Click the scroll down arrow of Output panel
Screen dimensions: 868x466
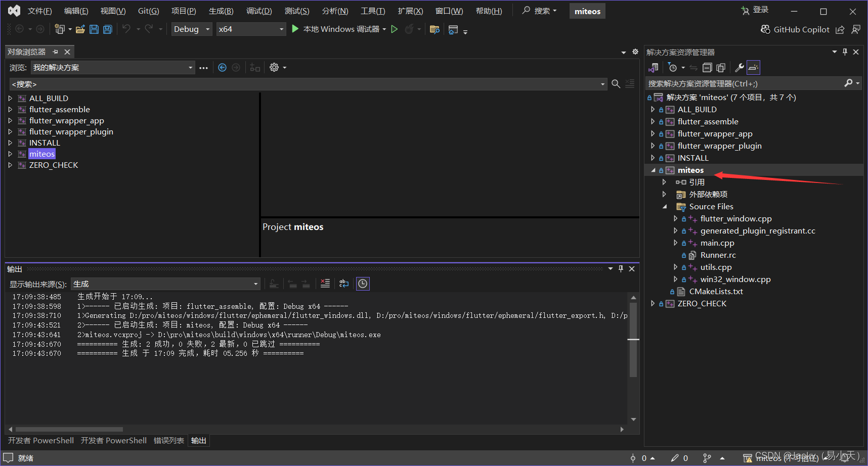pyautogui.click(x=633, y=420)
